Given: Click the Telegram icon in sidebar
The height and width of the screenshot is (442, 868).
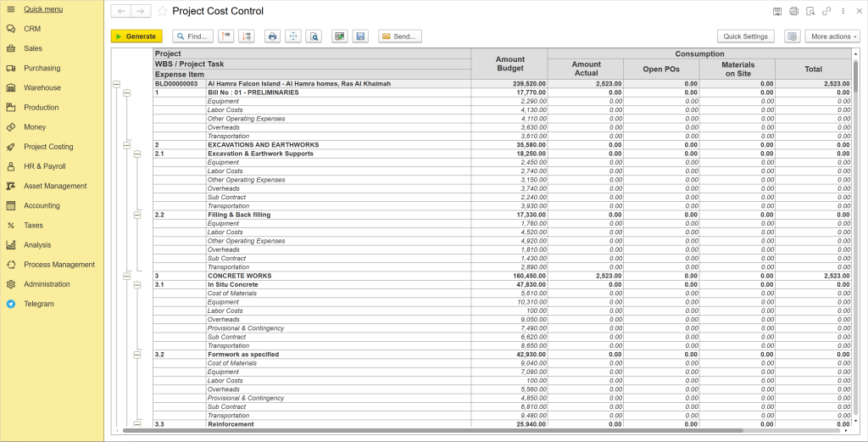Looking at the screenshot, I should (10, 304).
